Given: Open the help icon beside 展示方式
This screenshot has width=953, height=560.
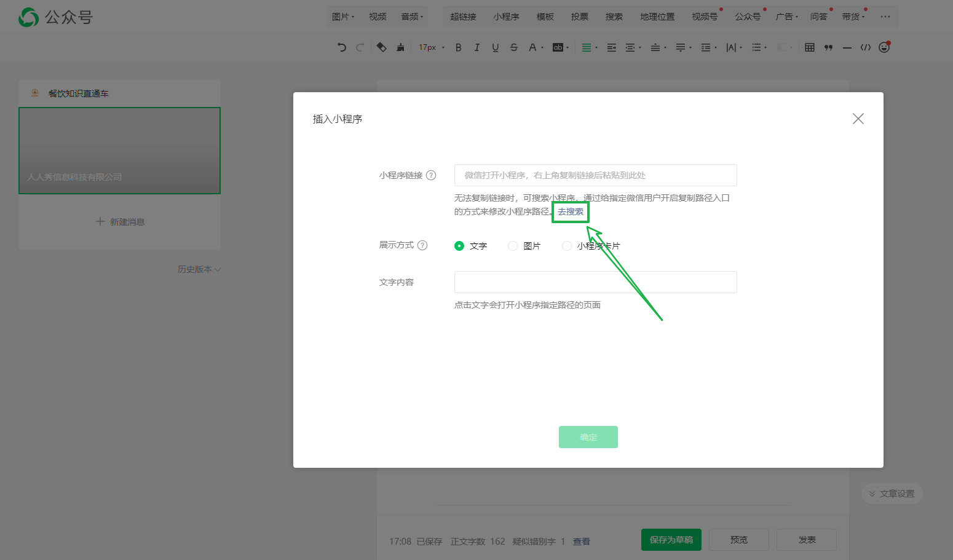Looking at the screenshot, I should 422,245.
